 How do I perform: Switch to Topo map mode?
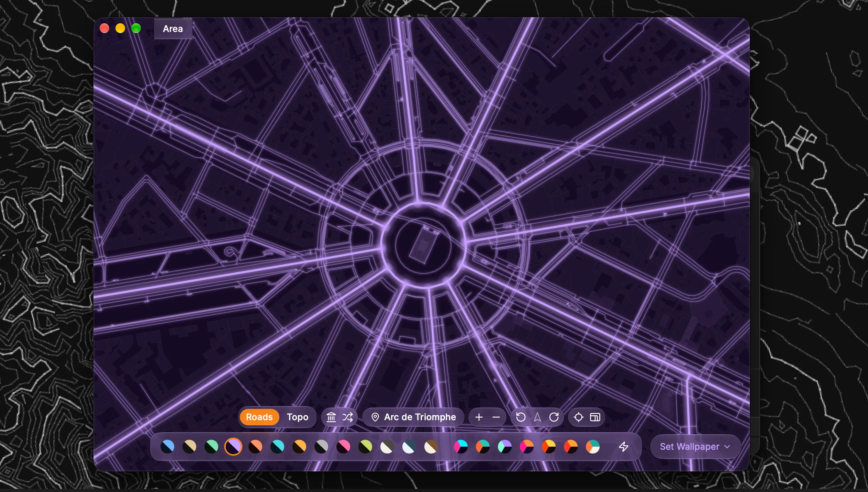click(x=298, y=417)
